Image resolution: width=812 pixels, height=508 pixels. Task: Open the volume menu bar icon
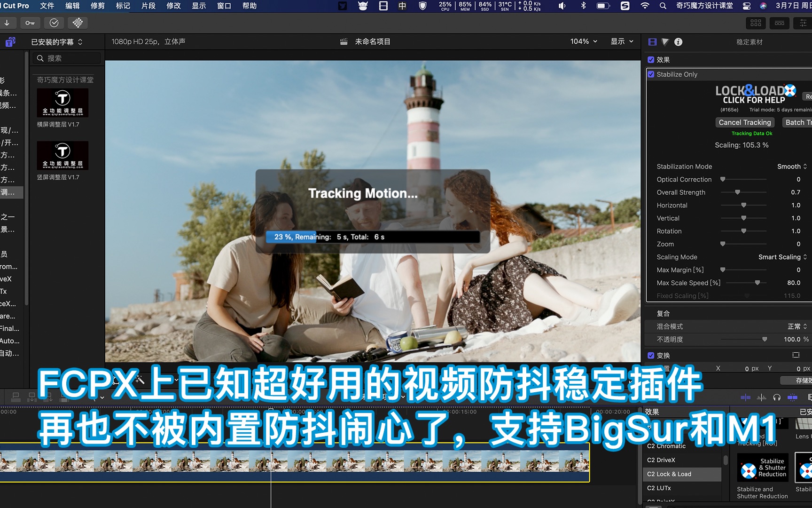[x=562, y=6]
